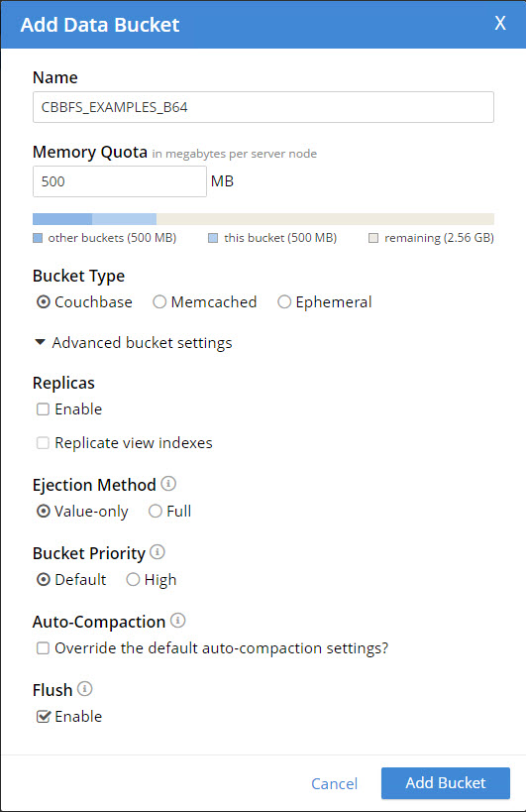526x812 pixels.
Task: Click the Bucket Priority info icon
Action: (x=158, y=552)
